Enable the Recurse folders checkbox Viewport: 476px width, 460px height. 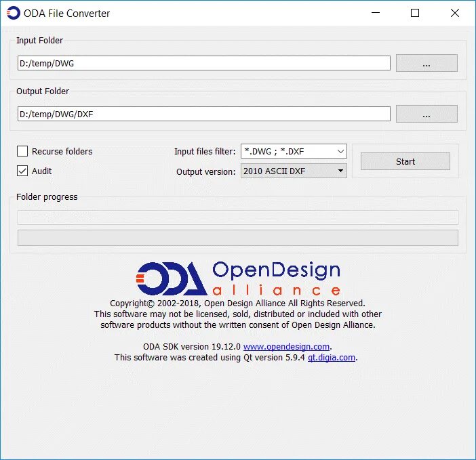[22, 151]
